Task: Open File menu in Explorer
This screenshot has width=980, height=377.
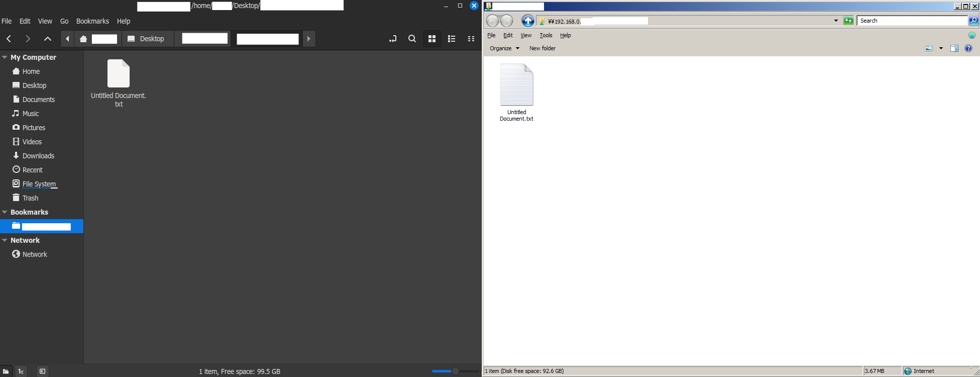Action: tap(491, 35)
